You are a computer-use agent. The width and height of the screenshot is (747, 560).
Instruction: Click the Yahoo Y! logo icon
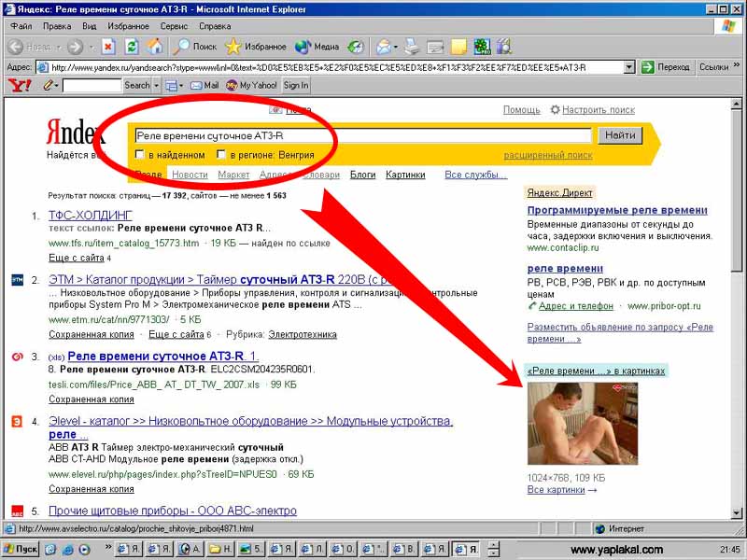tap(20, 86)
